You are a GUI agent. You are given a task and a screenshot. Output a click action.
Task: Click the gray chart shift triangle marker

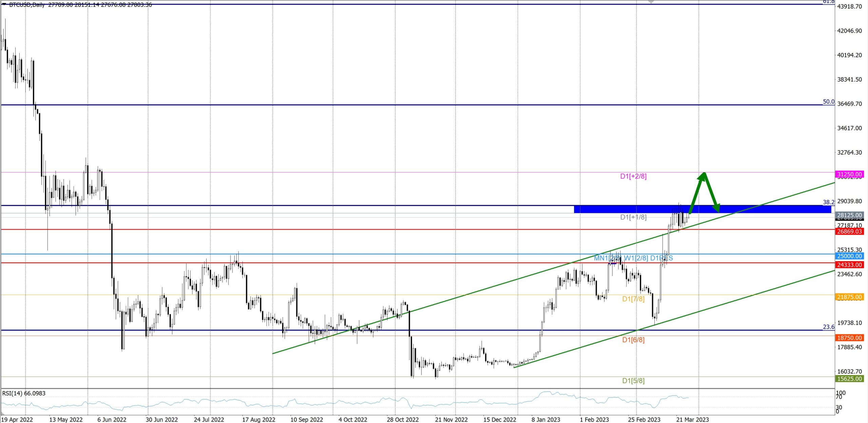coord(651,2)
